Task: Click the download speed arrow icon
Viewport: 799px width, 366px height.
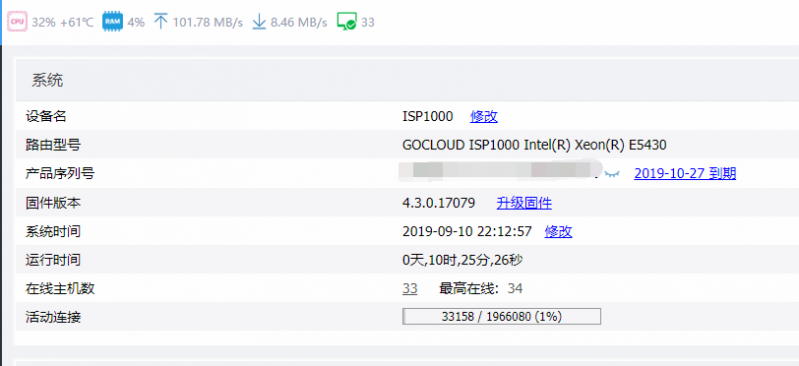Action: [259, 22]
